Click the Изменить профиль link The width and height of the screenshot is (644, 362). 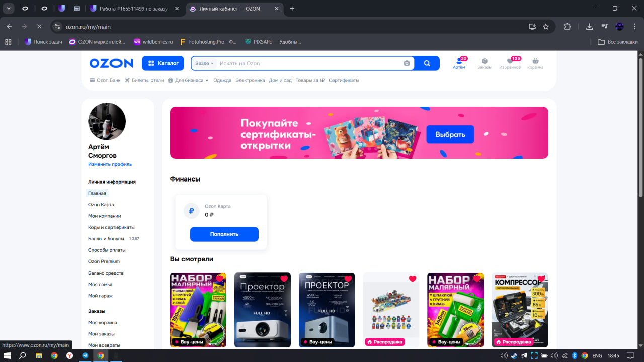(110, 164)
